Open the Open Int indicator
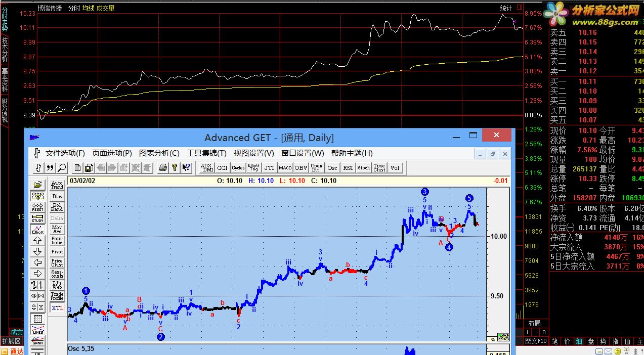644x355 pixels. pos(317,168)
